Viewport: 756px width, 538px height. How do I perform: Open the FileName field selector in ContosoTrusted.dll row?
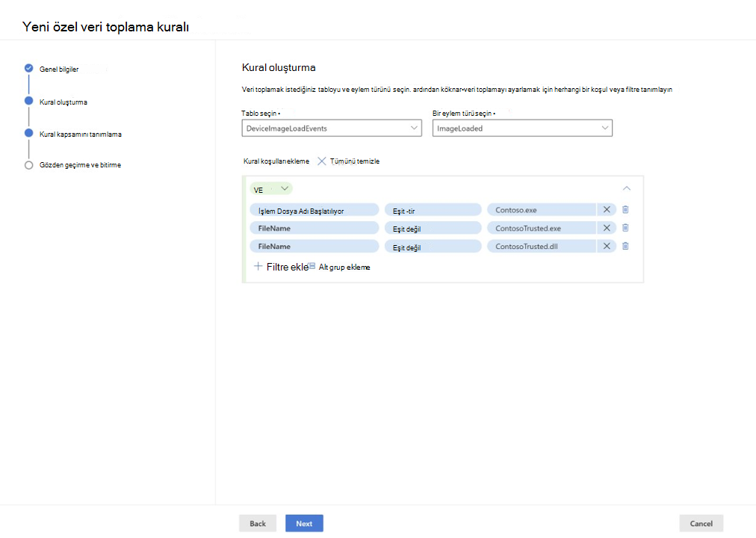pyautogui.click(x=315, y=247)
